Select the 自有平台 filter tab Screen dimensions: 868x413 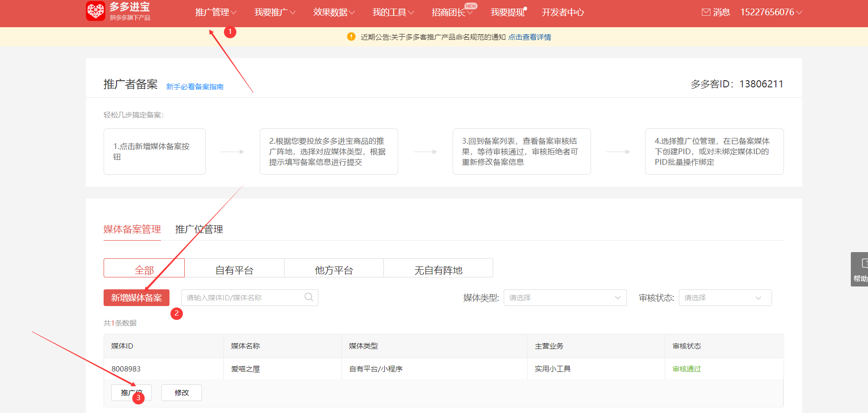[x=234, y=268]
